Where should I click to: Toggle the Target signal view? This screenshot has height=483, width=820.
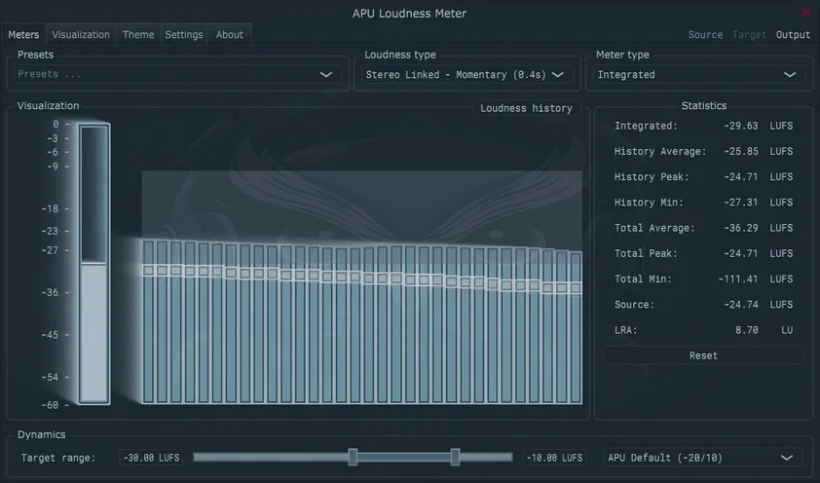coord(749,35)
